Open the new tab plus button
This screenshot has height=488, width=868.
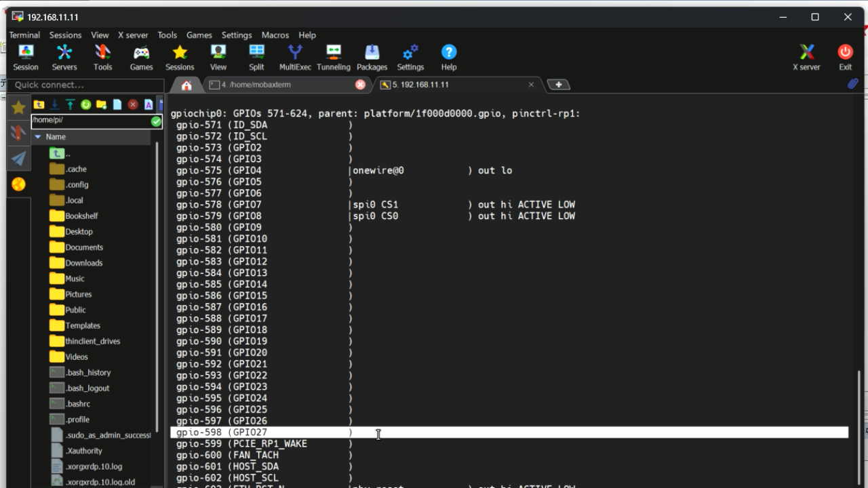558,84
